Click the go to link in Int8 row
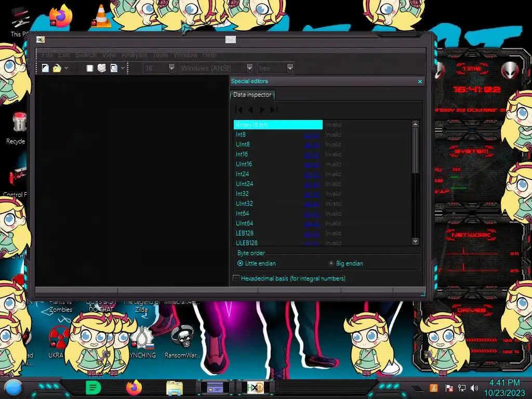The height and width of the screenshot is (399, 532). point(312,135)
